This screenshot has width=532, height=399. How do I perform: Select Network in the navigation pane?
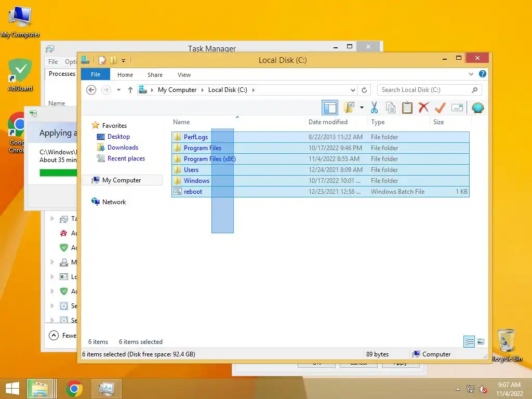(114, 202)
